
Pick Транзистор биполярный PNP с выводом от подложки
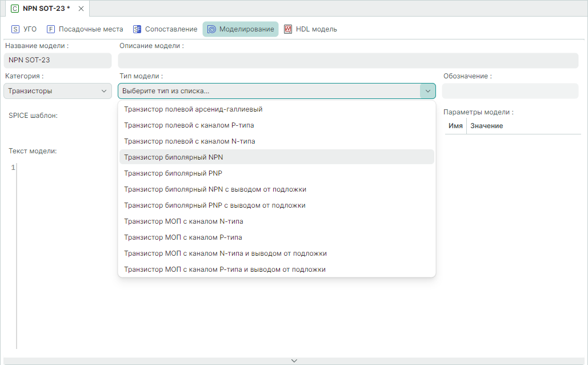click(277, 205)
